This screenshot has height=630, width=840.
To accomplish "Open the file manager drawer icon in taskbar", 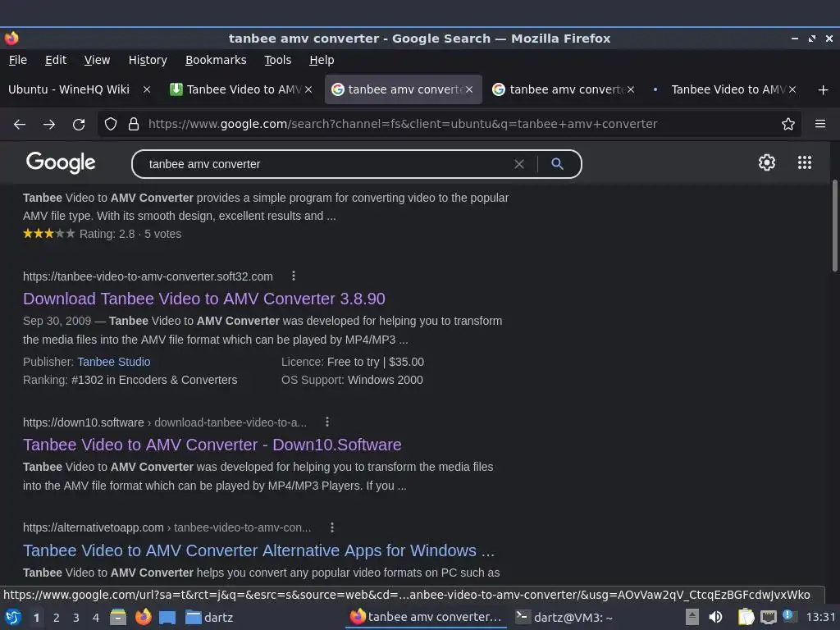I will point(118,617).
